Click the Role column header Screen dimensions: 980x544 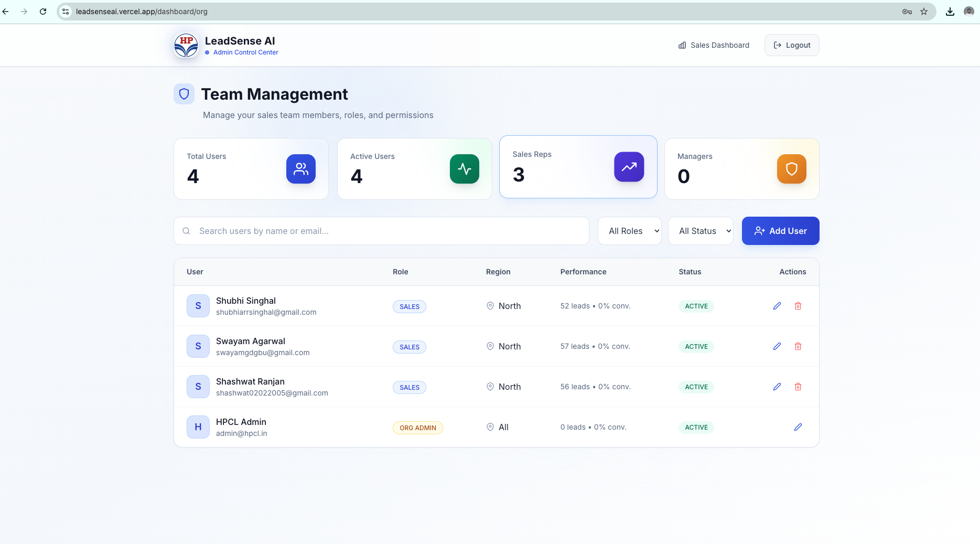point(401,272)
